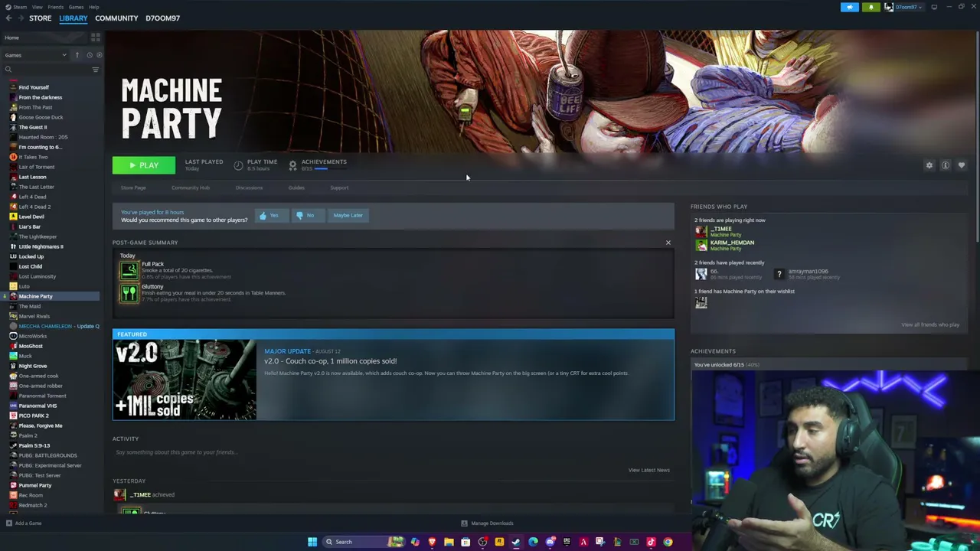Sort library with the up arrow icon
Viewport: 980px width, 551px height.
click(77, 55)
